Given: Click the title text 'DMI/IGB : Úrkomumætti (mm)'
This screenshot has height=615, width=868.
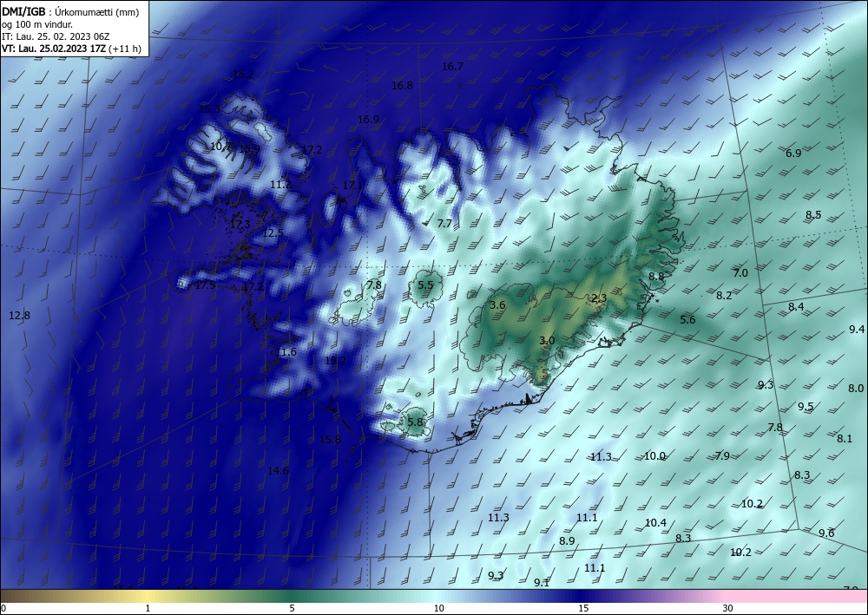Looking at the screenshot, I should [70, 11].
